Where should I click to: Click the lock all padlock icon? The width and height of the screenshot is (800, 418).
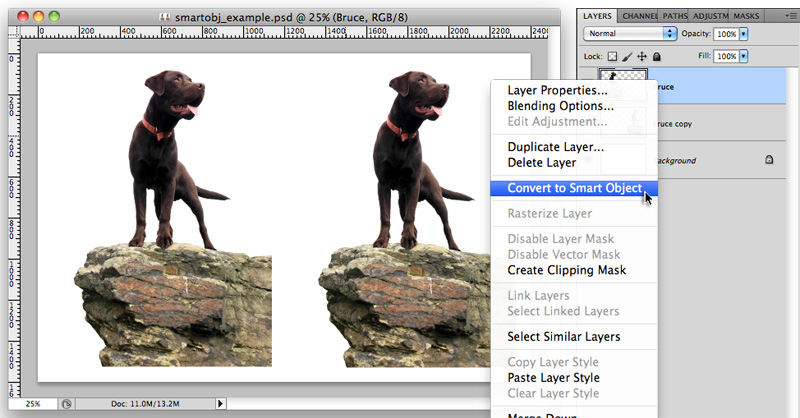click(x=656, y=57)
